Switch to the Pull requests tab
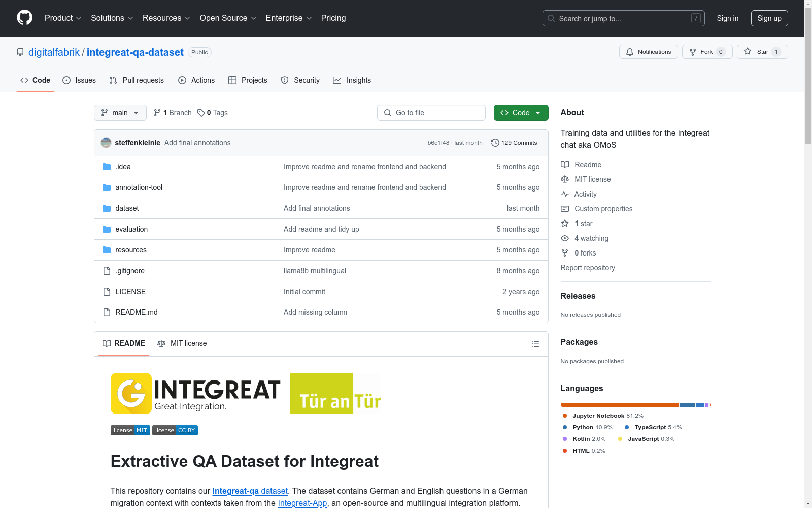The image size is (812, 508). tap(137, 80)
